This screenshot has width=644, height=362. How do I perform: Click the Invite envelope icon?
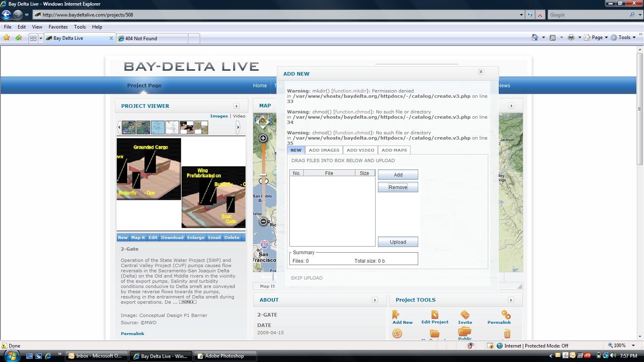(x=465, y=314)
